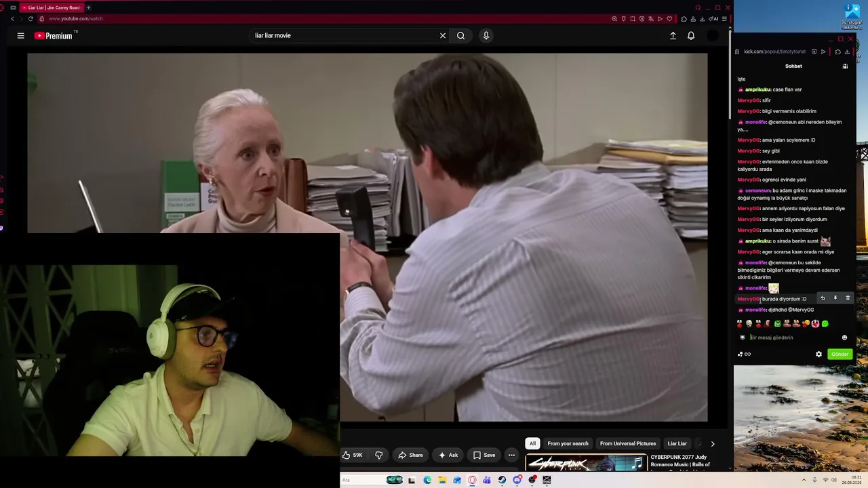This screenshot has width=868, height=488.
Task: Open the translate page icon in address bar
Action: point(651,19)
